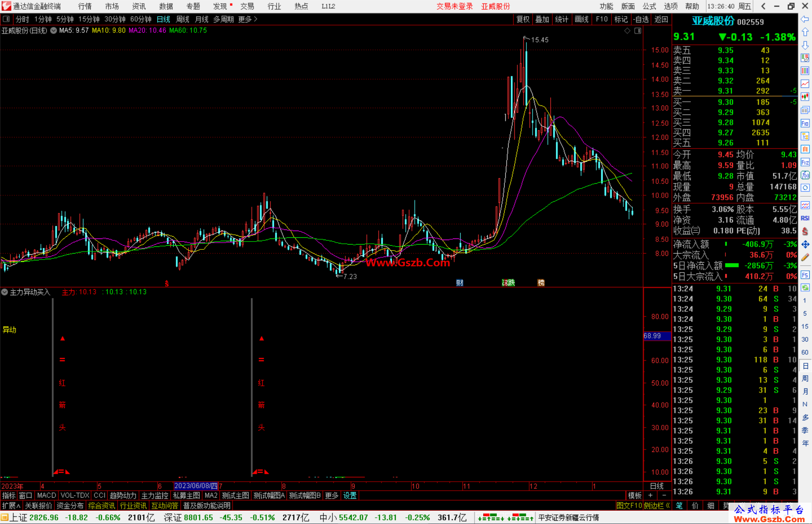This screenshot has width=812, height=524.
Task: Select the pencil drawing tool icon
Action: (805, 258)
